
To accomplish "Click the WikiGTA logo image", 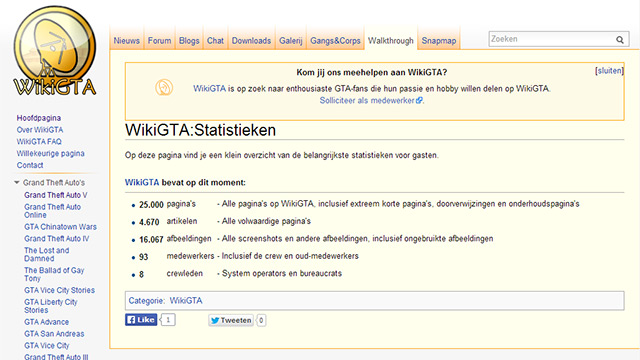I will pos(55,51).
